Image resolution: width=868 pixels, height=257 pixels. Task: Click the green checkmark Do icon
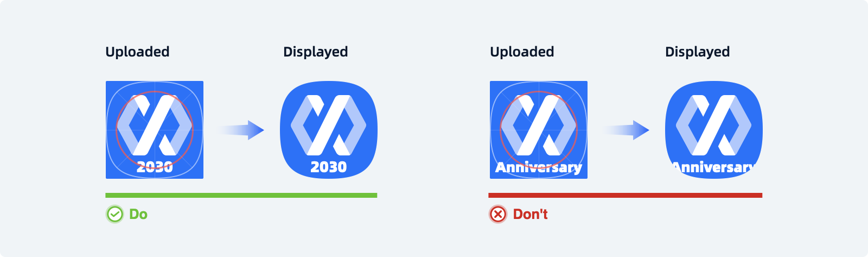(x=114, y=214)
